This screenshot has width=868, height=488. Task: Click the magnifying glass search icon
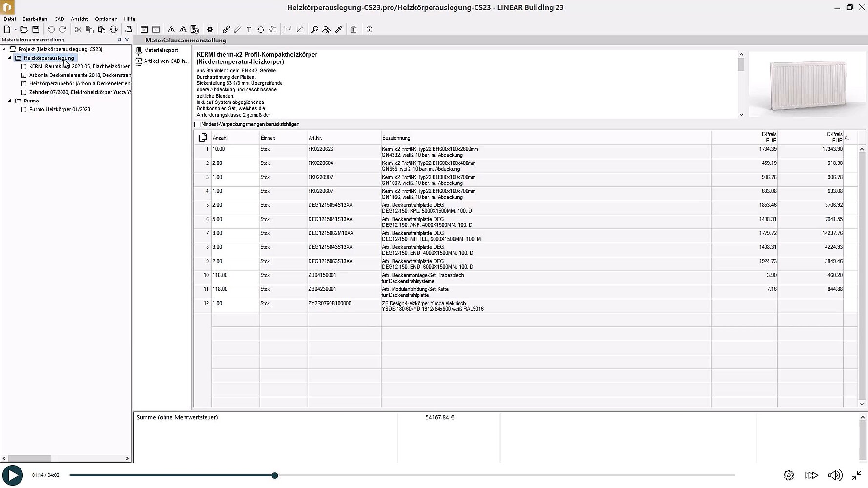[x=315, y=30]
